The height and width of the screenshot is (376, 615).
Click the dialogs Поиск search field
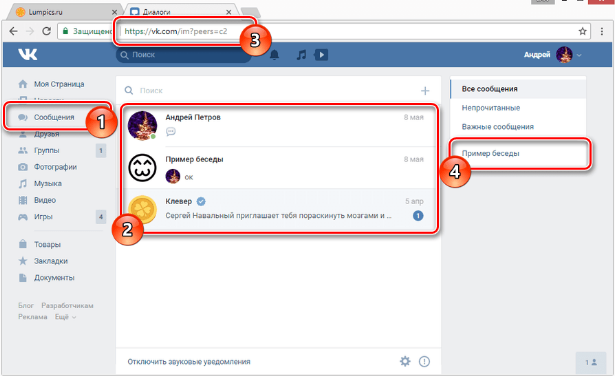271,91
